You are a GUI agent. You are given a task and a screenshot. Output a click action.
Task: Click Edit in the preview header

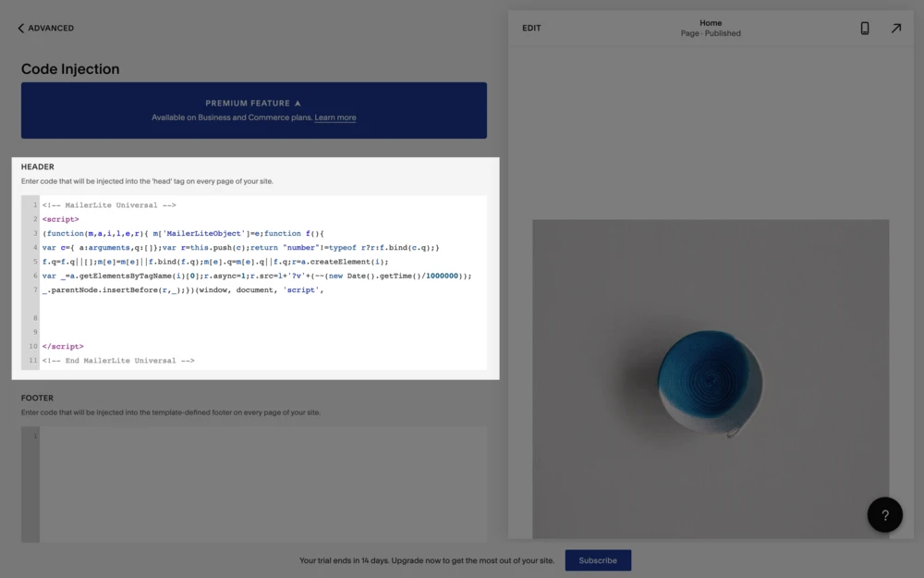(x=531, y=29)
